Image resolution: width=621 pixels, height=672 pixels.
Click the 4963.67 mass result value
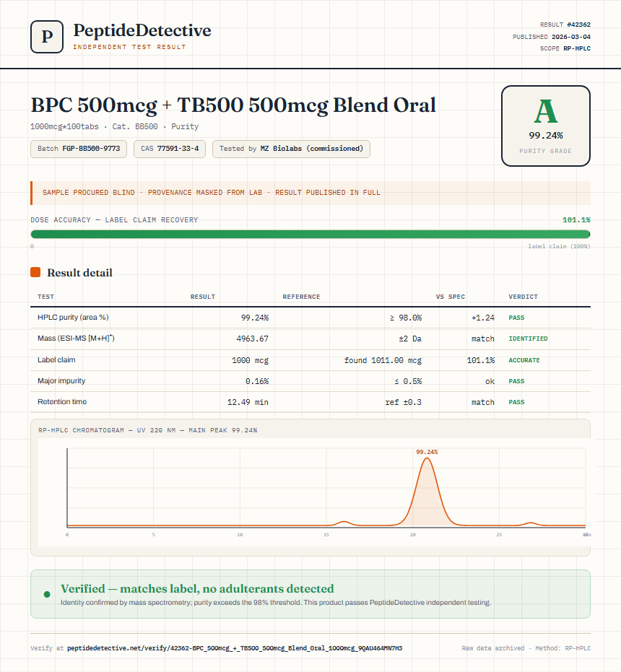coord(252,339)
